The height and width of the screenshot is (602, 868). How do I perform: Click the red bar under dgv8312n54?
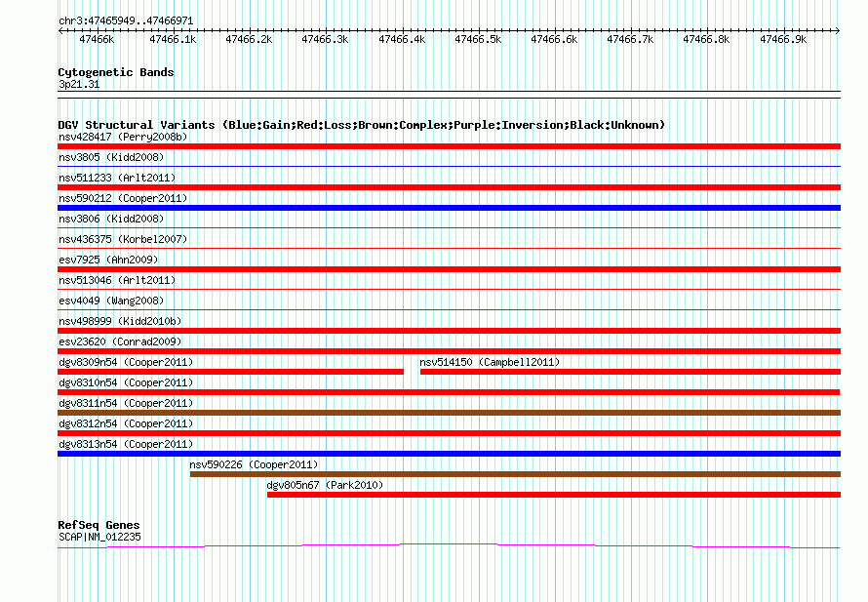449,433
